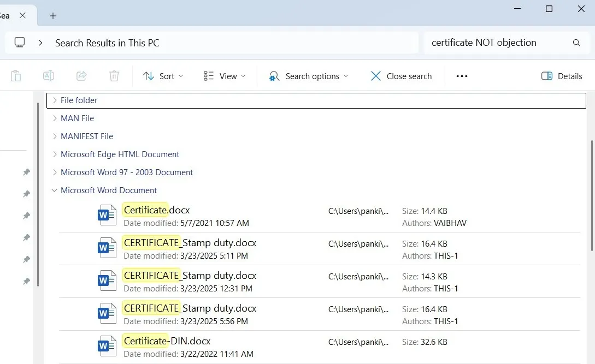The height and width of the screenshot is (364, 595).
Task: Click the Rename icon in the toolbar
Action: (48, 76)
